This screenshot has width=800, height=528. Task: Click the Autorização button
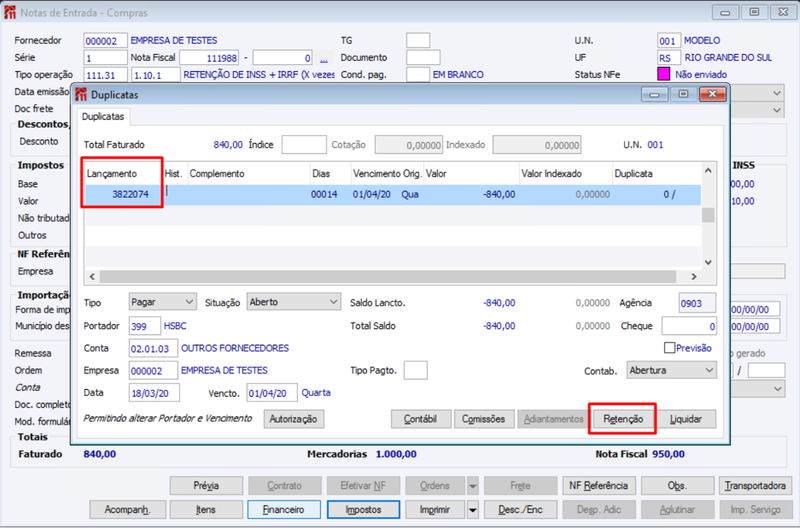(x=293, y=419)
